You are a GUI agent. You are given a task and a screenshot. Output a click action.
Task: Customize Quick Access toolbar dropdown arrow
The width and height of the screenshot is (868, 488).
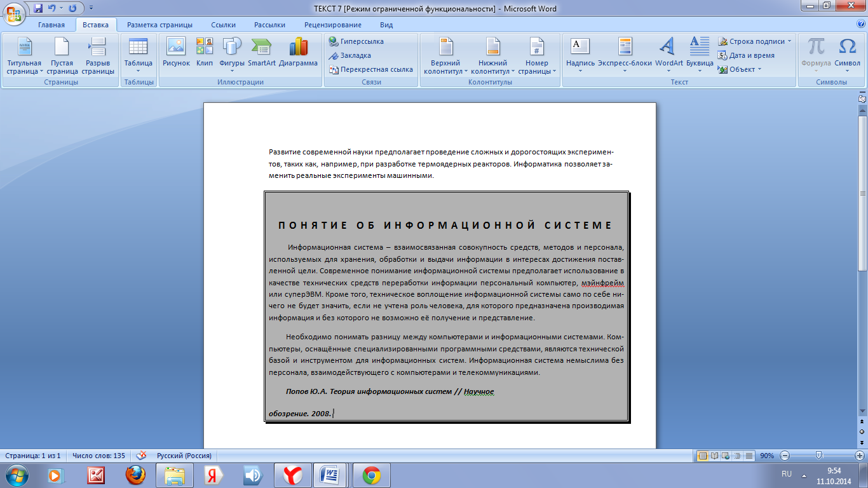[x=91, y=8]
